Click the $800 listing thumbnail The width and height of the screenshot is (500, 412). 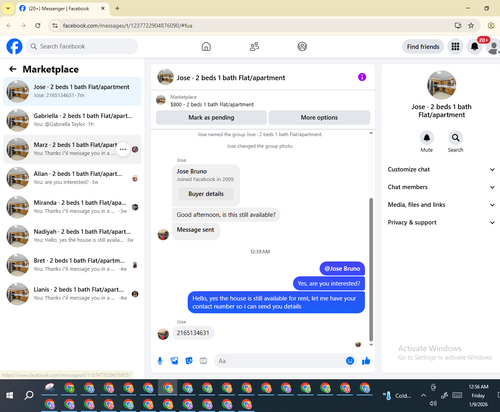tap(161, 100)
